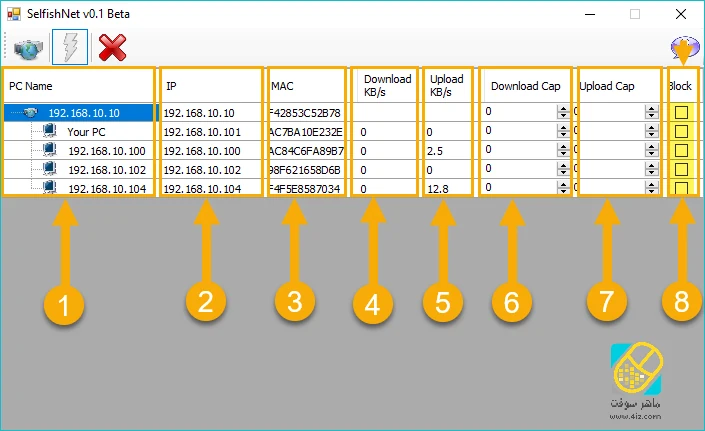Click MAC cell 98F621658D6B
The width and height of the screenshot is (705, 431).
coord(305,170)
